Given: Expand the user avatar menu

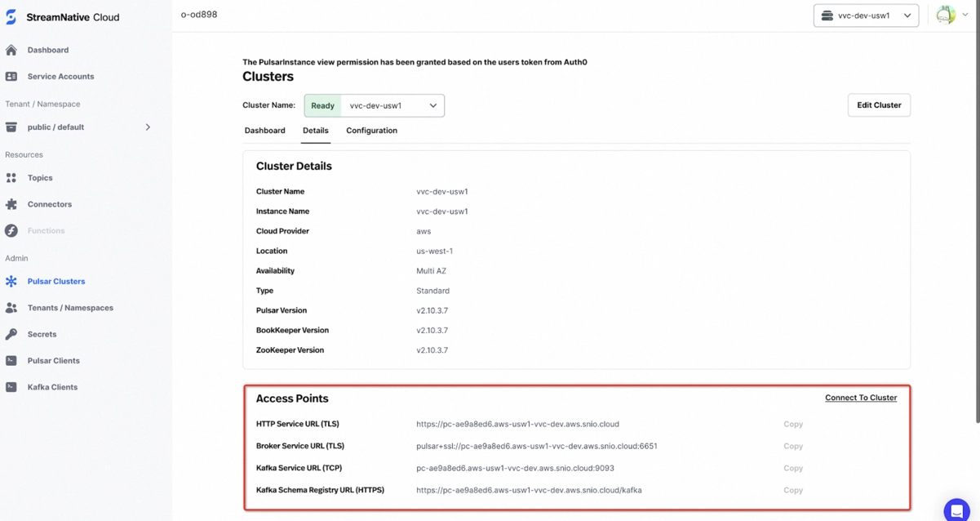Looking at the screenshot, I should coord(952,15).
